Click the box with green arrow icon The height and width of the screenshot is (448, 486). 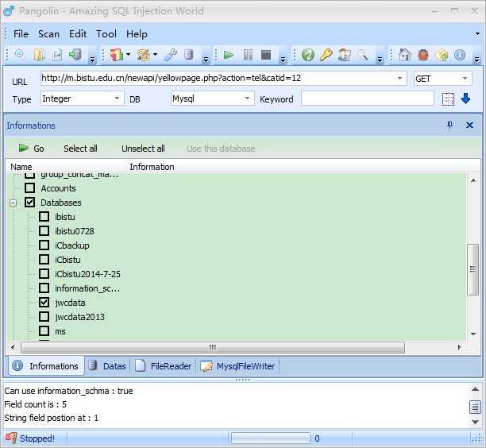pos(442,55)
